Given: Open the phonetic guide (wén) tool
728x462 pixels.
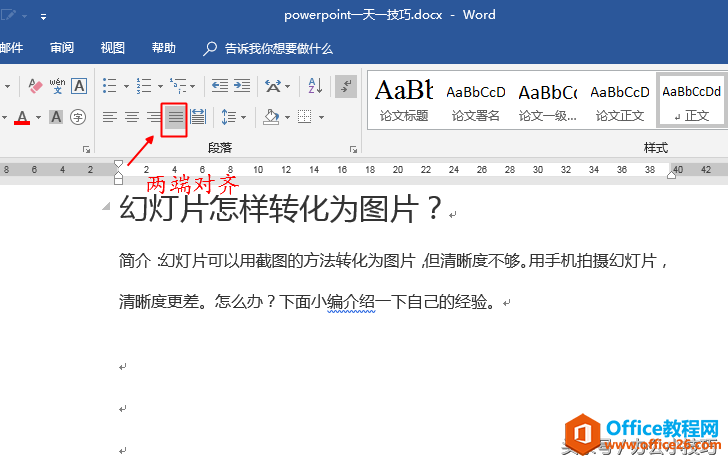Looking at the screenshot, I should 57,86.
